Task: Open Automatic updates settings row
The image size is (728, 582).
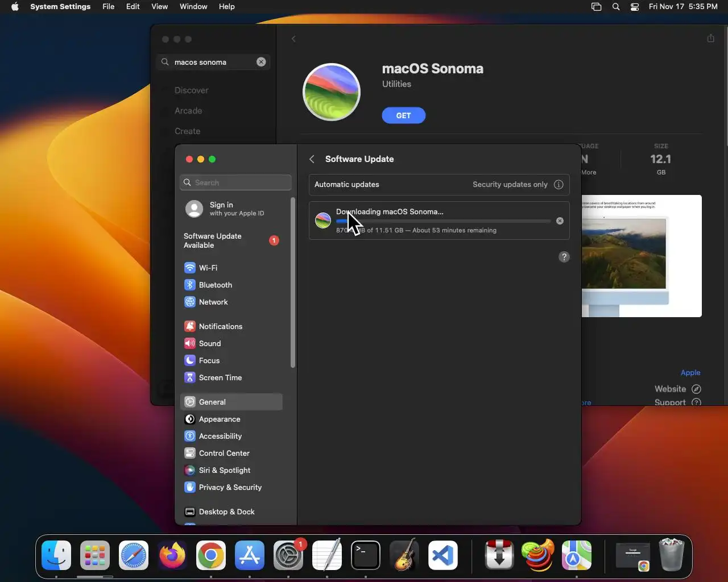Action: click(439, 184)
